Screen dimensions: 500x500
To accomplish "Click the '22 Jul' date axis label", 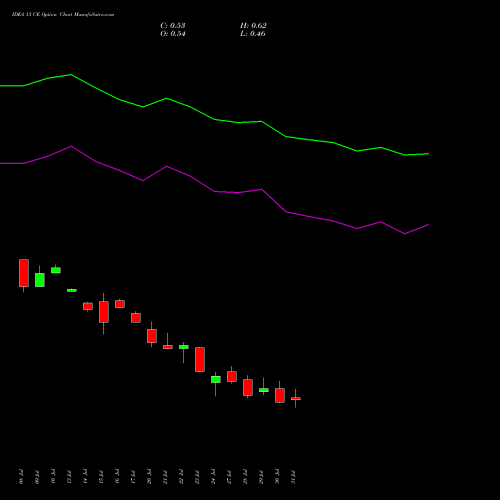I will click(x=182, y=477).
